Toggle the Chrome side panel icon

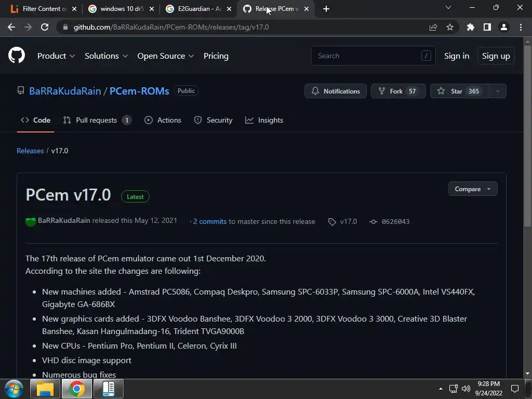(487, 27)
